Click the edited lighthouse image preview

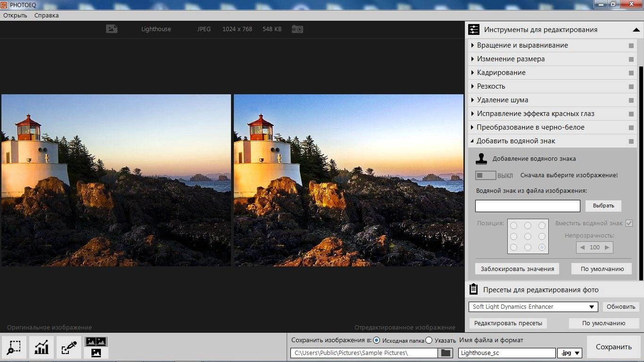point(348,180)
